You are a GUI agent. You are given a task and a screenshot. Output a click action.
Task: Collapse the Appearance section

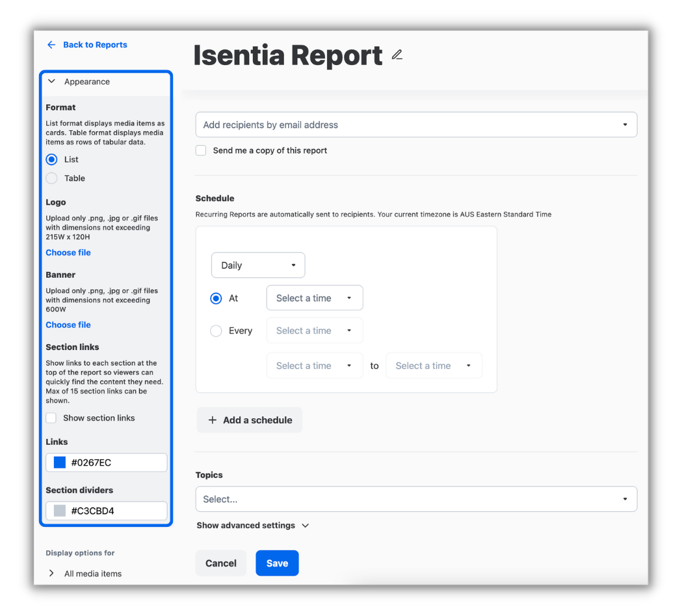pyautogui.click(x=52, y=81)
